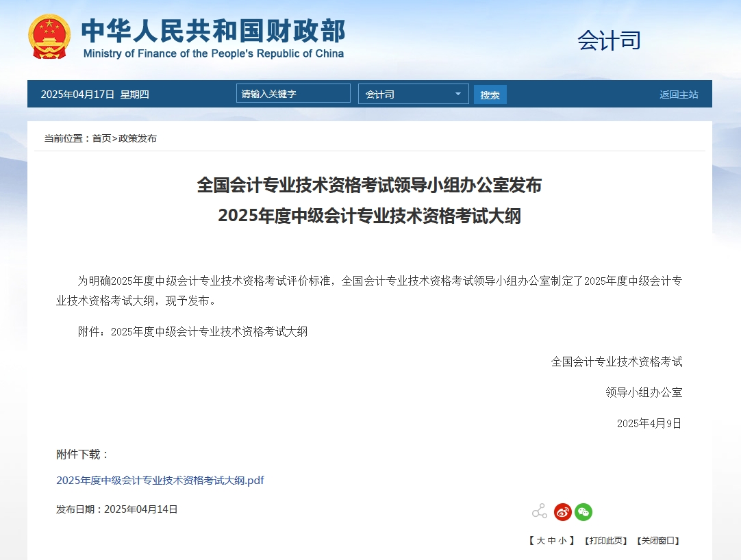Open the generic share icon
Screen dimensions: 741x560
pos(539,511)
